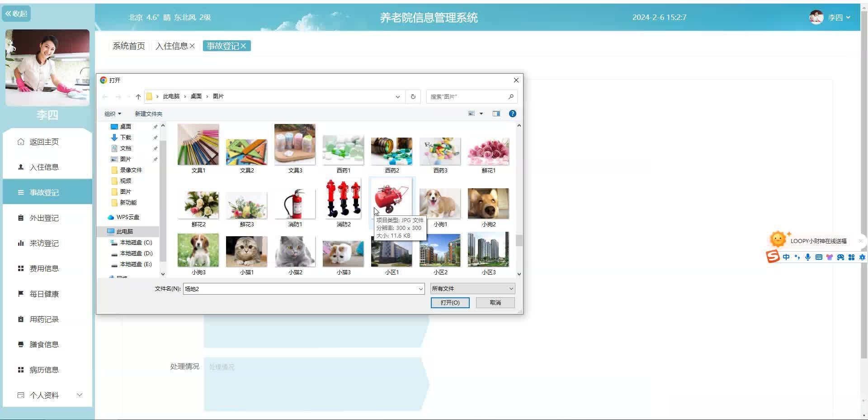The image size is (868, 420).
Task: Open 费用信息 (fee information) in the sidebar
Action: click(43, 268)
